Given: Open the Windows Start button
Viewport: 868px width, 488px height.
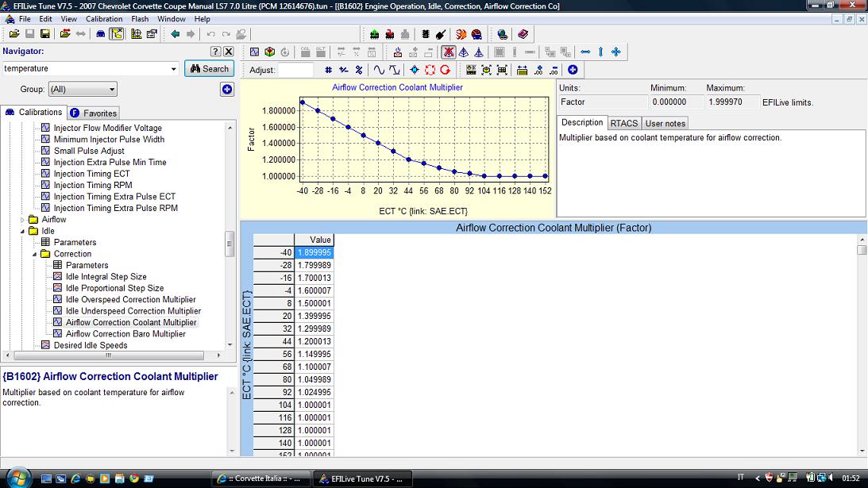Looking at the screenshot, I should tap(17, 478).
